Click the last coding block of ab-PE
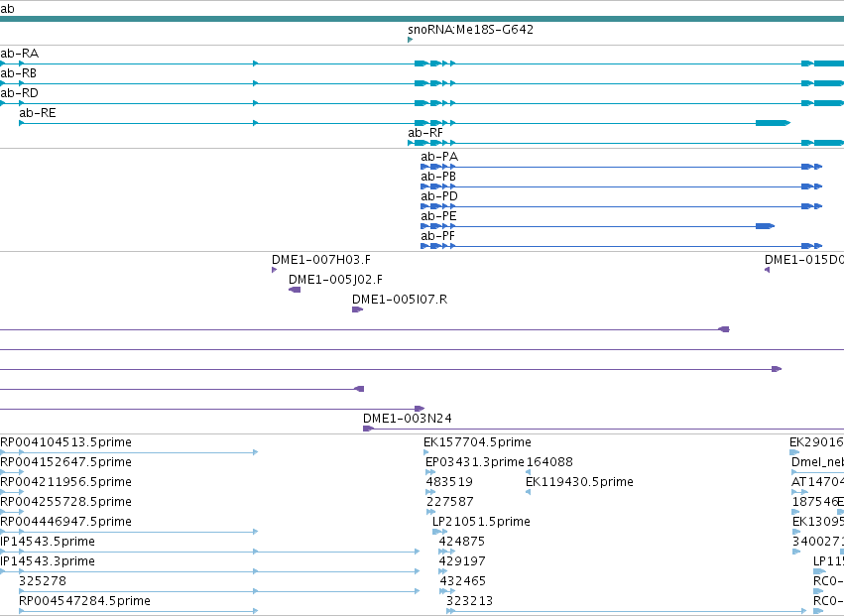The image size is (844, 616). (765, 226)
